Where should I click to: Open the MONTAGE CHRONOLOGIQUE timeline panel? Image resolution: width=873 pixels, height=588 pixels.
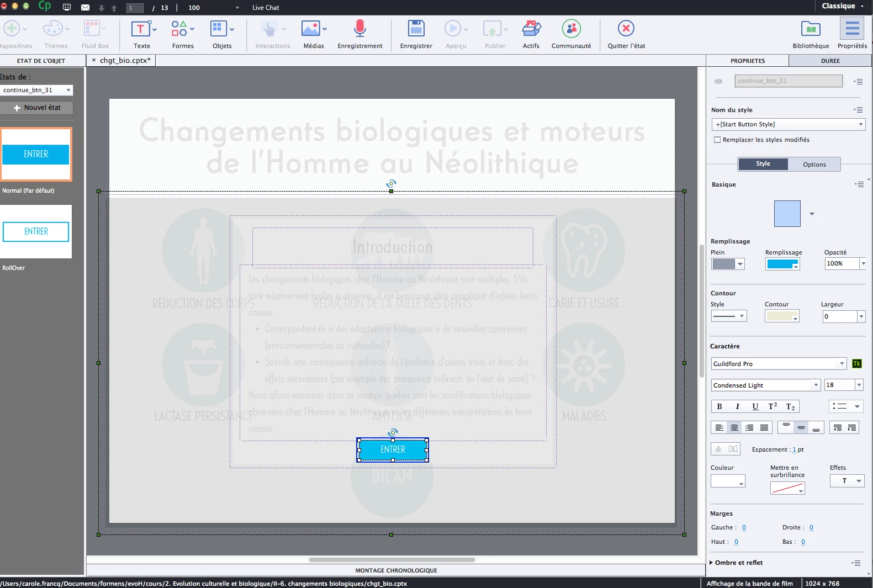(x=396, y=570)
